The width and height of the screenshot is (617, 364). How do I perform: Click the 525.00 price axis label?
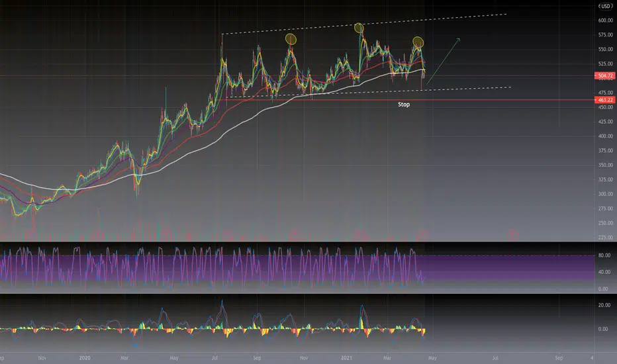click(605, 64)
